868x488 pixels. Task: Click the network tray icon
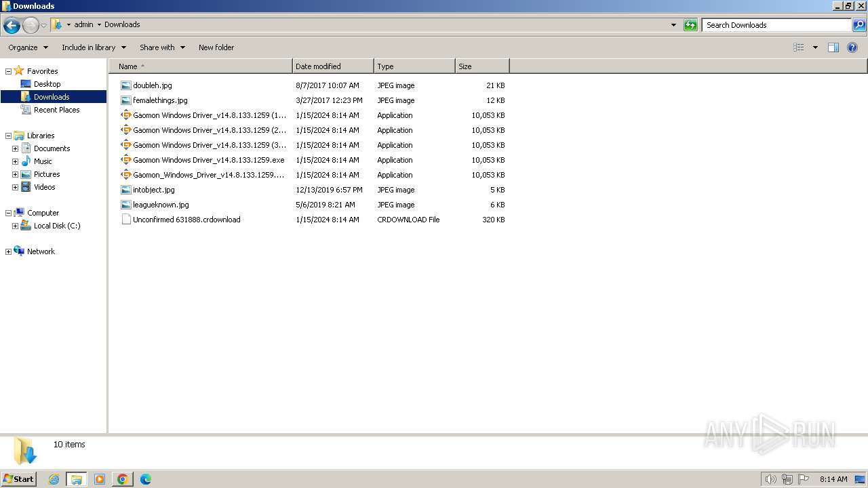(787, 479)
